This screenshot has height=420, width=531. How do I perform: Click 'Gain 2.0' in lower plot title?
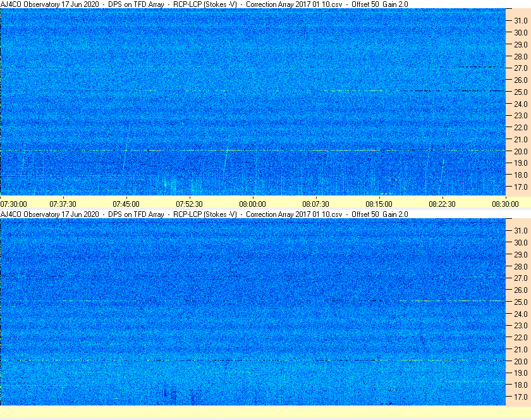[395, 214]
